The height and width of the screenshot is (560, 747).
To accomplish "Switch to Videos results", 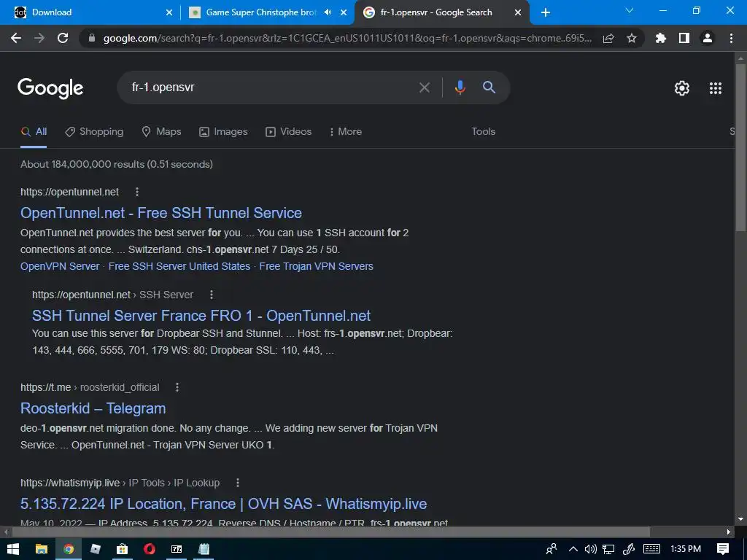I will 288,131.
